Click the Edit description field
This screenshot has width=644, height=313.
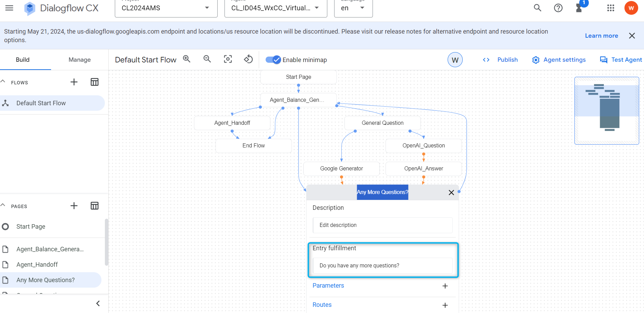(x=382, y=225)
